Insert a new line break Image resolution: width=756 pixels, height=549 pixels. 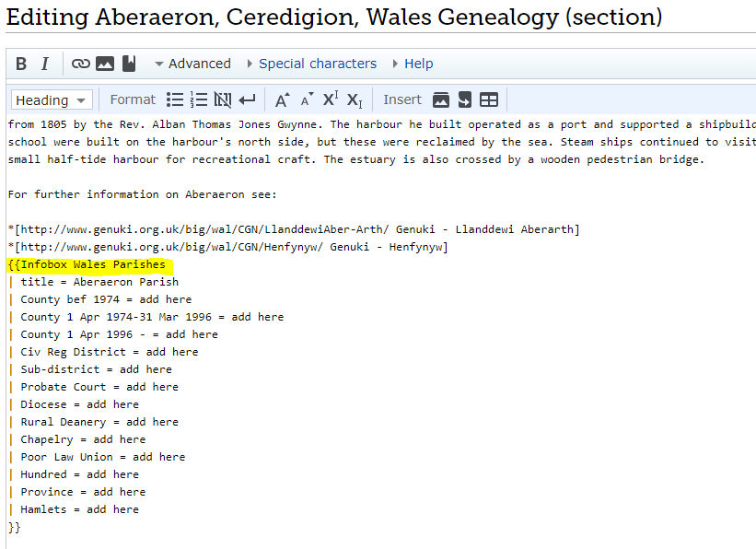click(247, 99)
